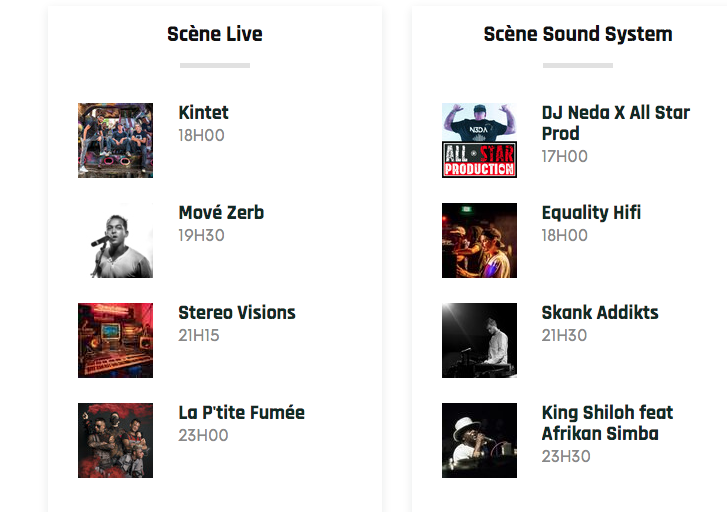This screenshot has height=512, width=727.
Task: Open King Shiloh feat Afrikan Simba link
Action: pos(607,423)
